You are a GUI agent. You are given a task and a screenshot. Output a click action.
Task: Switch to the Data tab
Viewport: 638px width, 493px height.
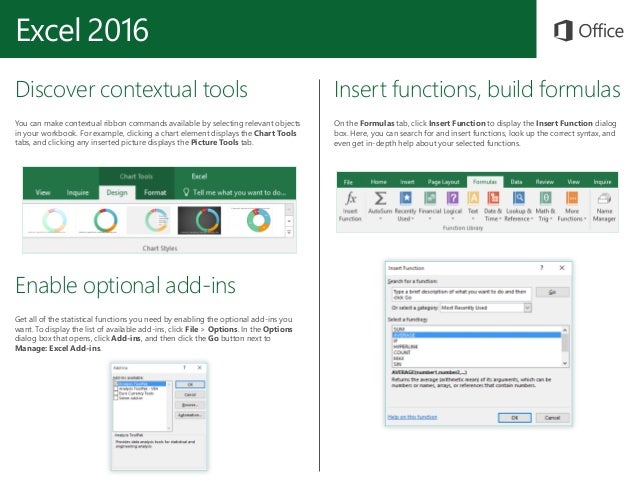click(x=516, y=182)
